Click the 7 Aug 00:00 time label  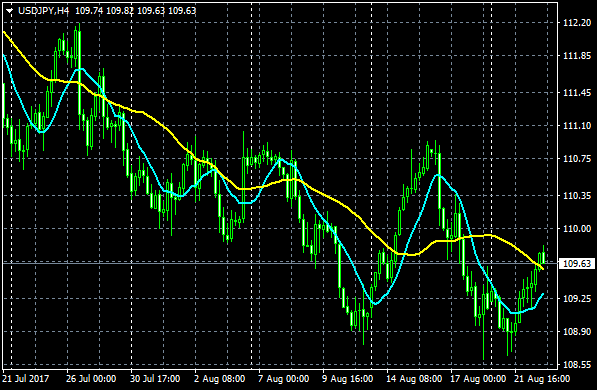point(283,379)
